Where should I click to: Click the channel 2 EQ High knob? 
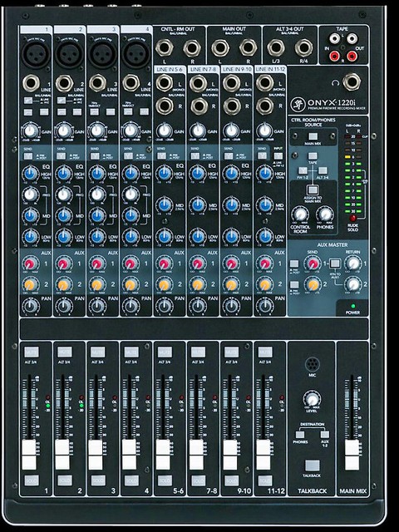tap(63, 174)
